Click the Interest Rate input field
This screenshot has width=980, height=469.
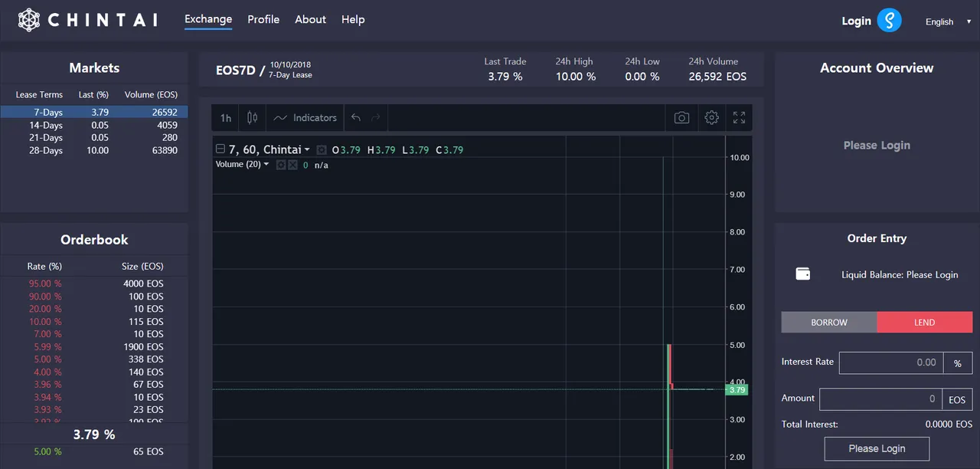tap(891, 362)
